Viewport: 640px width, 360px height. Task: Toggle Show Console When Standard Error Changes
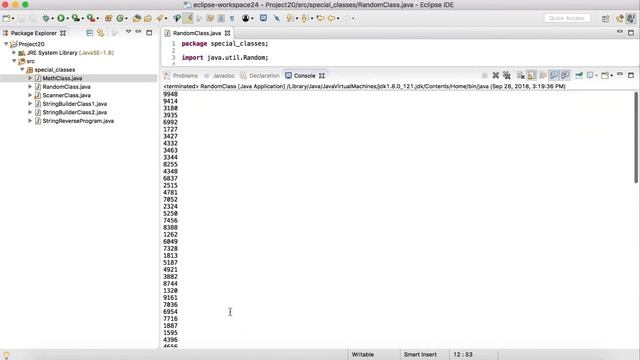pos(565,76)
